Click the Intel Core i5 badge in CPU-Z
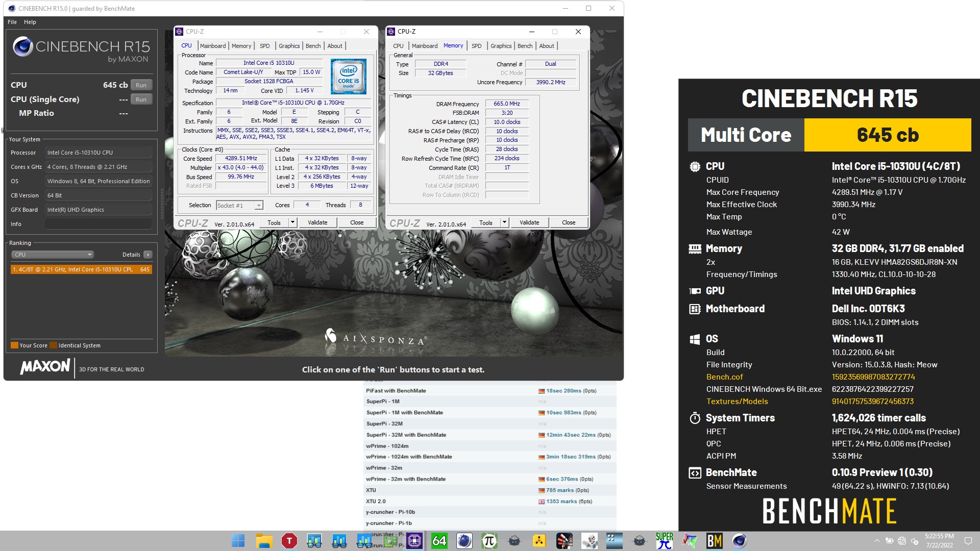The image size is (980, 551). click(349, 77)
